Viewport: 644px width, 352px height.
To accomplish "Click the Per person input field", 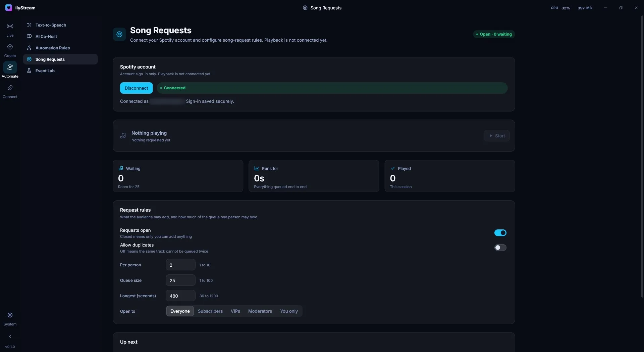I will tap(180, 265).
